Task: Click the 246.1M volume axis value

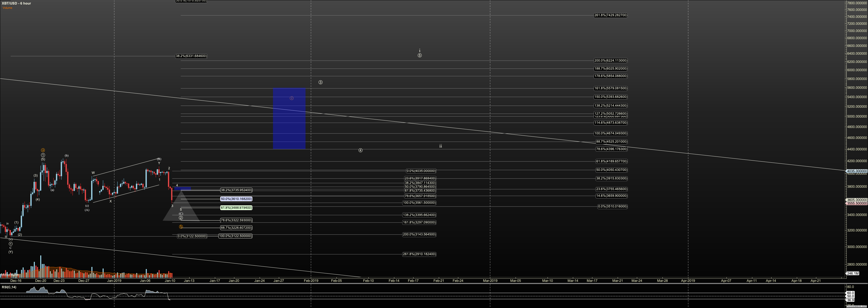Action: tap(853, 274)
